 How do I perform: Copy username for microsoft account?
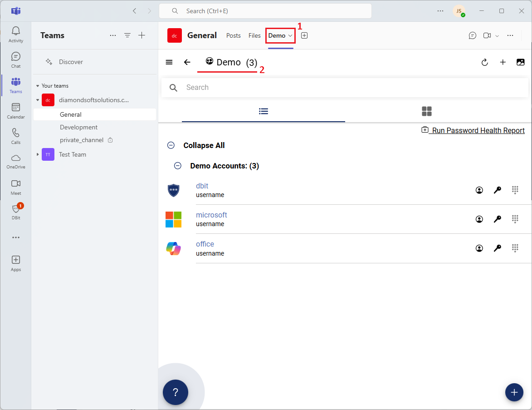[x=479, y=219]
